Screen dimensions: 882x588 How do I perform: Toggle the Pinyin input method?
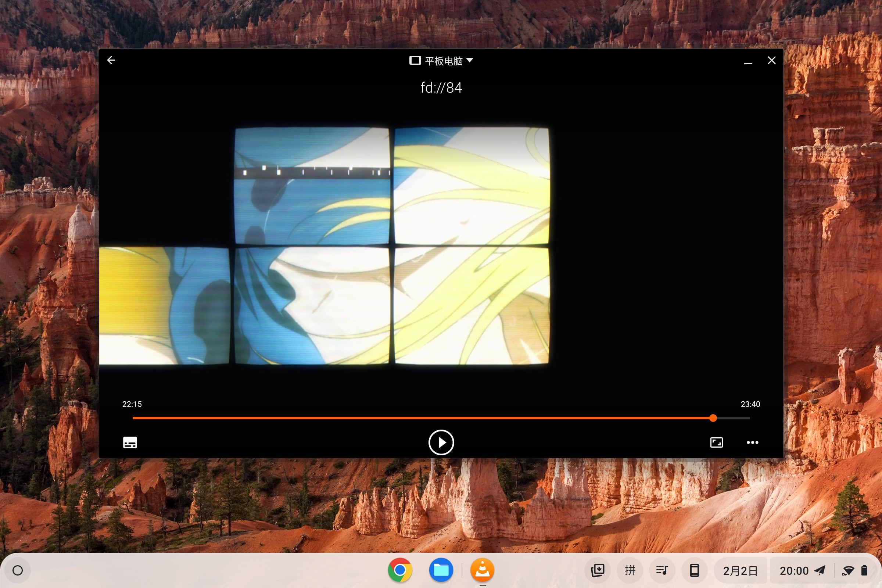(630, 570)
